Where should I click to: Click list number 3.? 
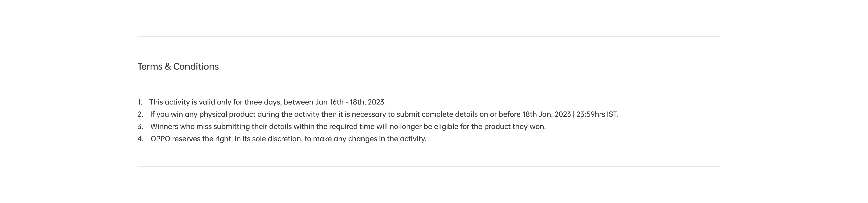click(140, 127)
